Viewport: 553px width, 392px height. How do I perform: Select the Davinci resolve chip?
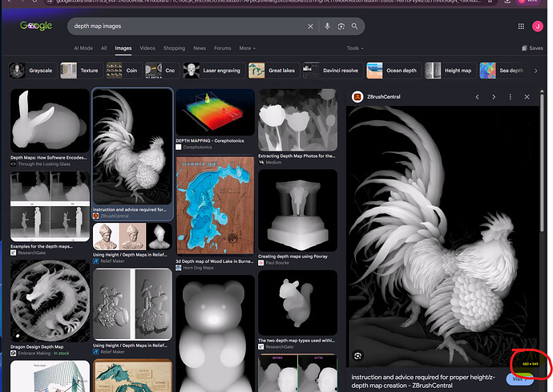(x=333, y=71)
